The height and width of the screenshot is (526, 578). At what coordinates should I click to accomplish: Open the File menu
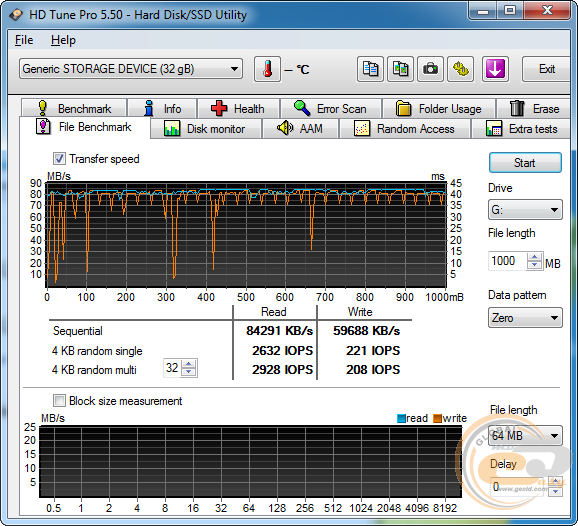pos(24,40)
